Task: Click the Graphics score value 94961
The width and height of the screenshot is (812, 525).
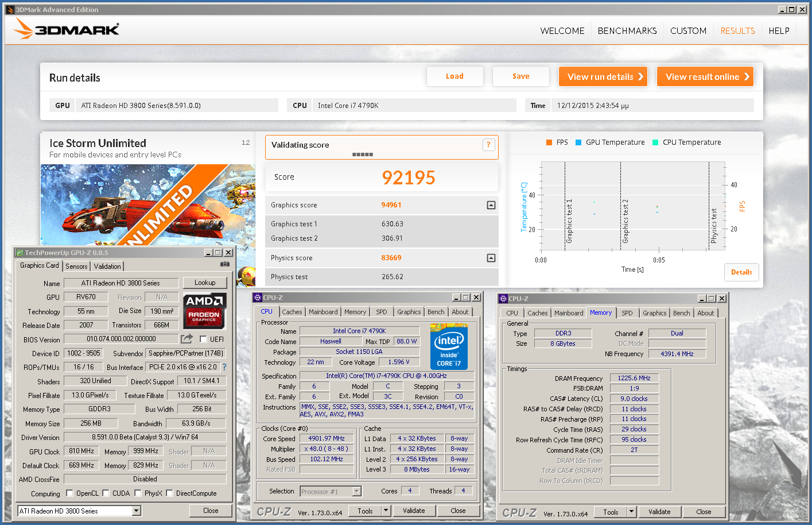Action: [391, 205]
